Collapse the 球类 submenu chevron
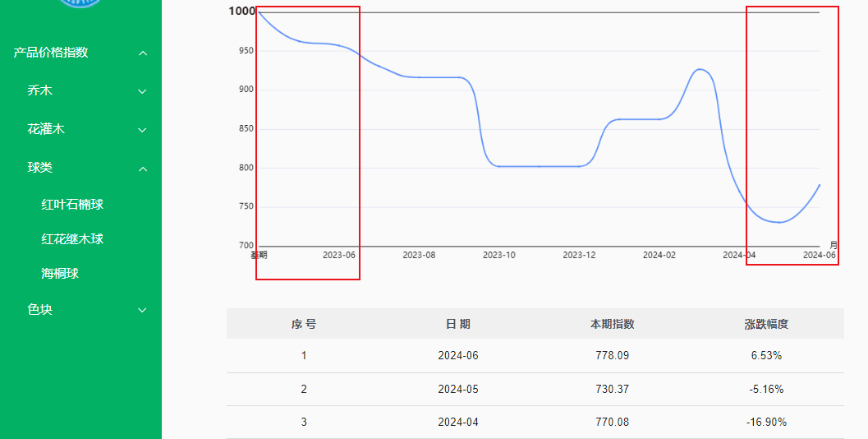 pos(143,169)
